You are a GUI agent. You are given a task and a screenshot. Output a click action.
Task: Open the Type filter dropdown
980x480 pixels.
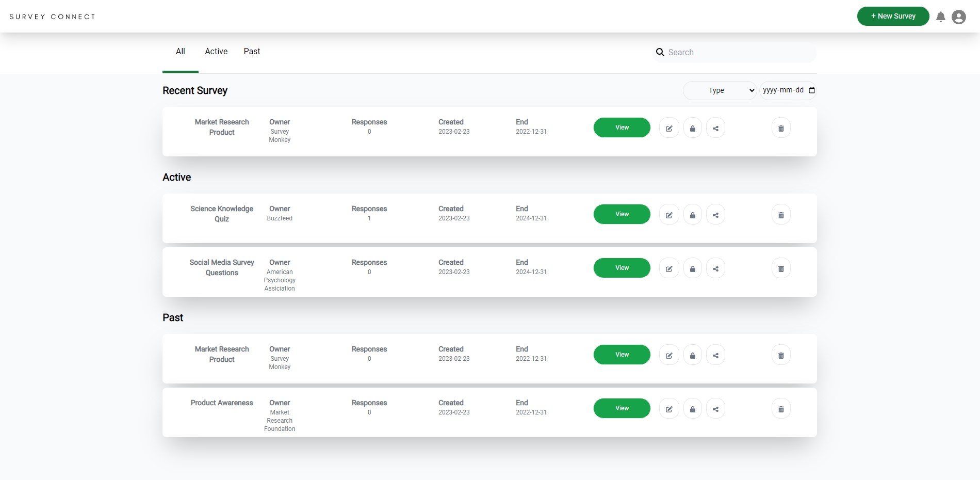pyautogui.click(x=720, y=90)
